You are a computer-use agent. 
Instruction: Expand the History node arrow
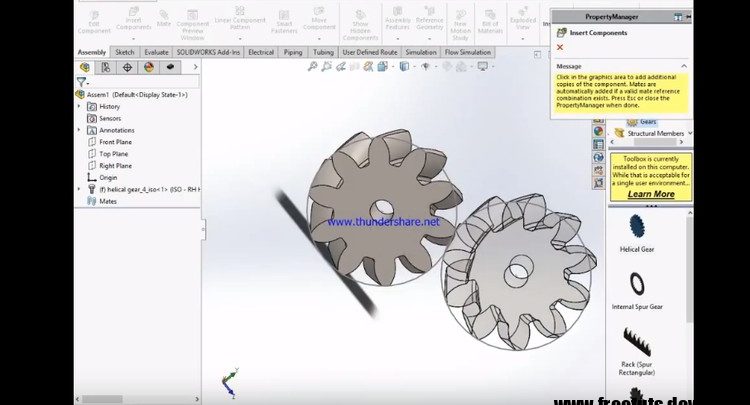coord(79,106)
